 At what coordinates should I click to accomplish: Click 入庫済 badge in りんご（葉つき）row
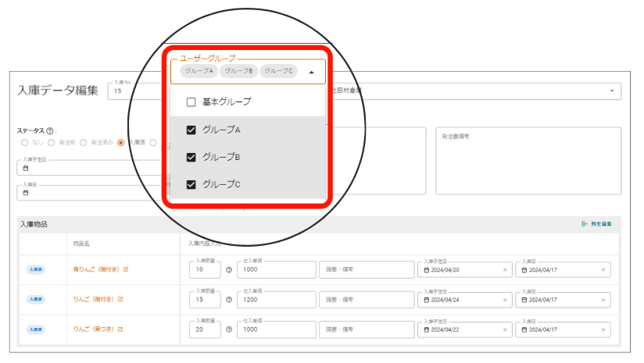[x=36, y=329]
